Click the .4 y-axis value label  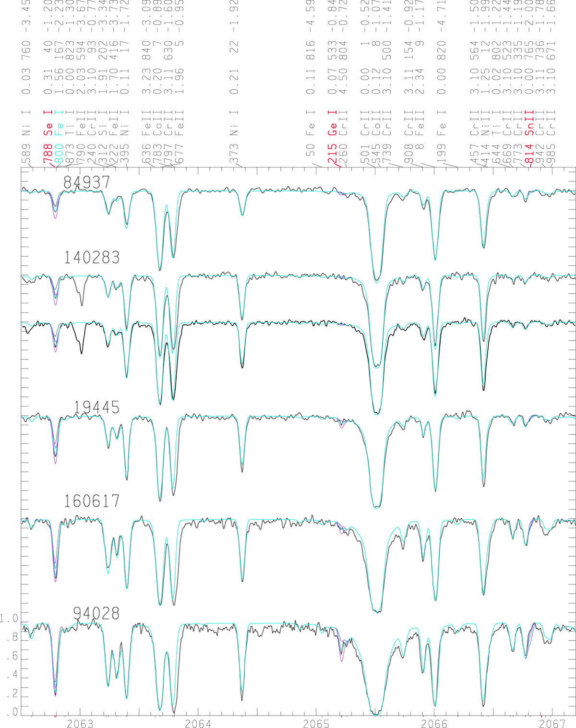(11, 675)
